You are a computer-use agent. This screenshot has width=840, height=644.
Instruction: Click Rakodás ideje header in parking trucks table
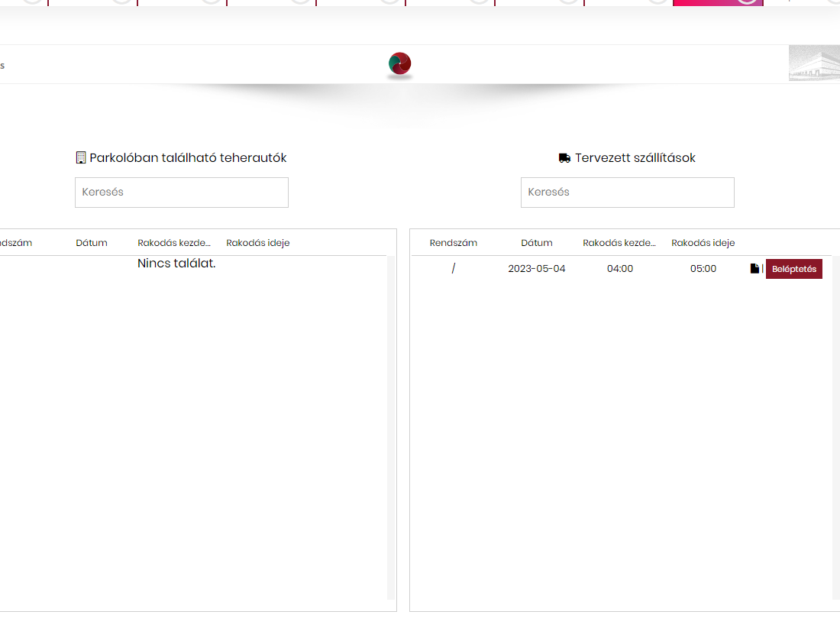[257, 243]
